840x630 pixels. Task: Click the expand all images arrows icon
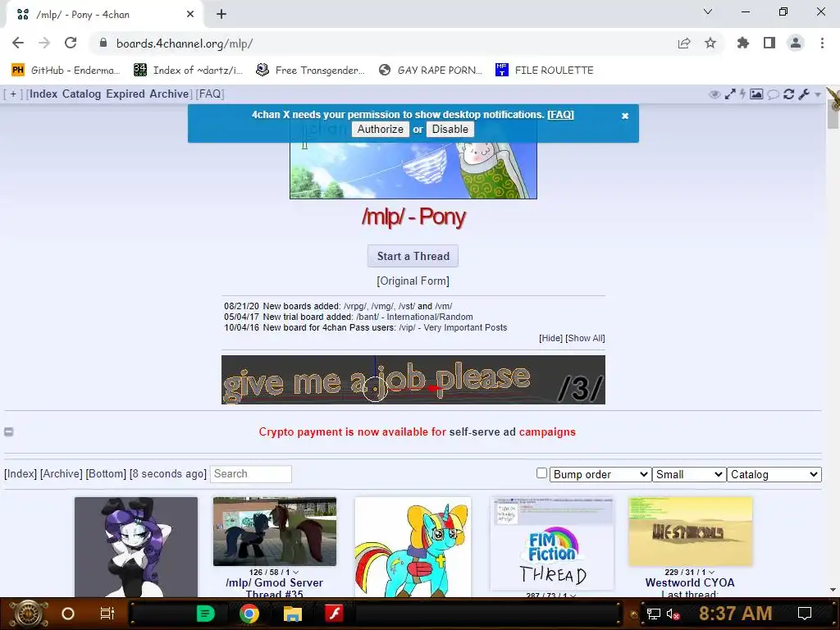pyautogui.click(x=729, y=94)
